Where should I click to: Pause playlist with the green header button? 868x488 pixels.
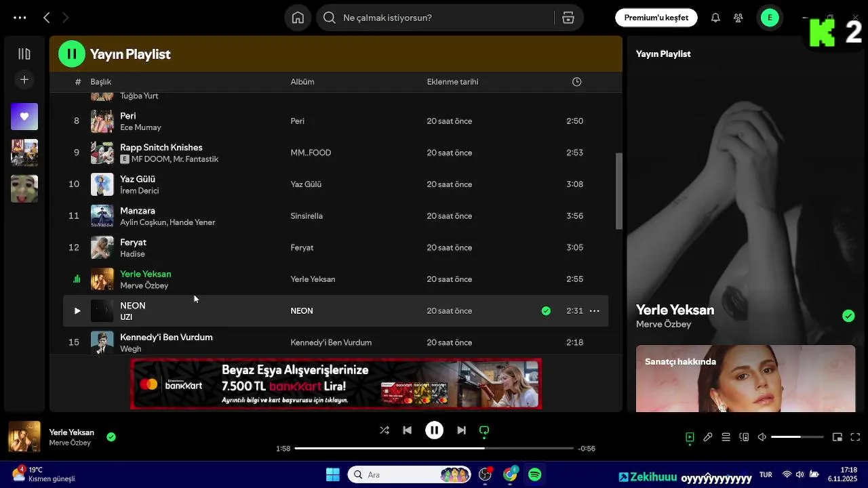point(72,54)
